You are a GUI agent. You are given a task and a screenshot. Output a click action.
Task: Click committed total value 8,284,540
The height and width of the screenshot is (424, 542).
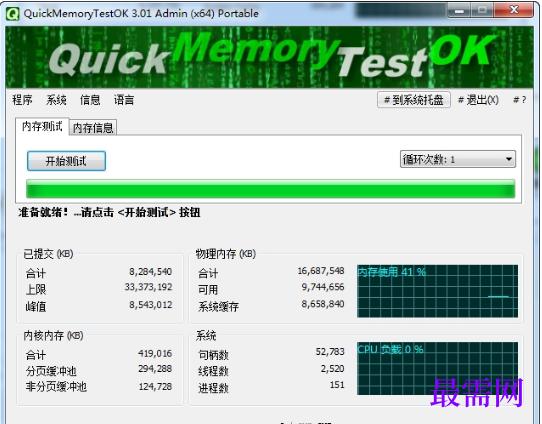click(151, 272)
